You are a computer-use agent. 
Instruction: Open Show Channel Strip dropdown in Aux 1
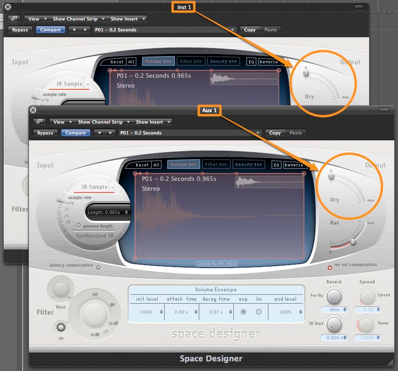[x=104, y=122]
